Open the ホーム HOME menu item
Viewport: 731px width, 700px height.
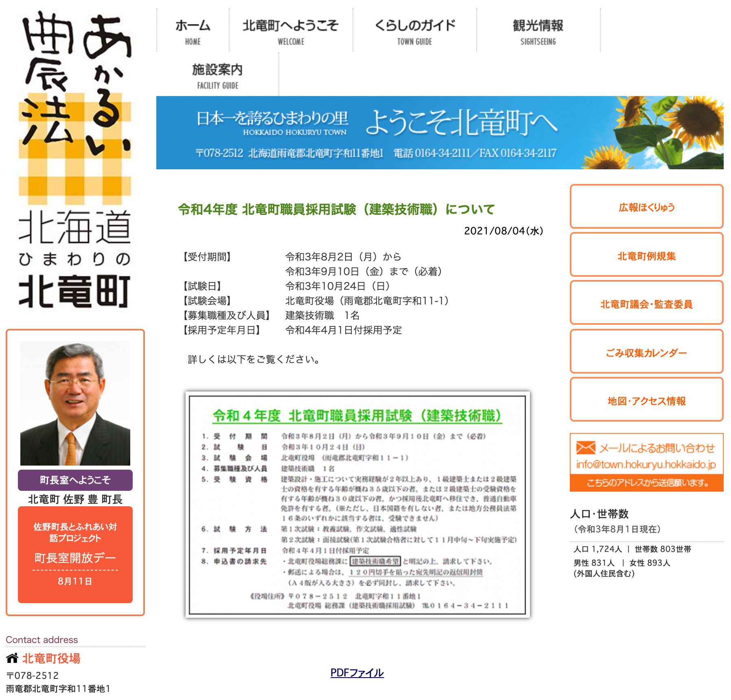tap(193, 31)
